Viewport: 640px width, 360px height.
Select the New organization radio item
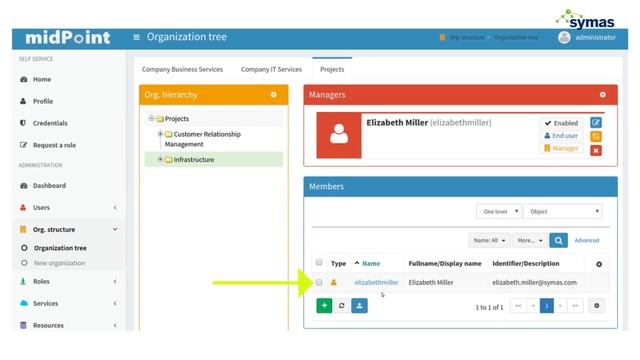tap(24, 263)
